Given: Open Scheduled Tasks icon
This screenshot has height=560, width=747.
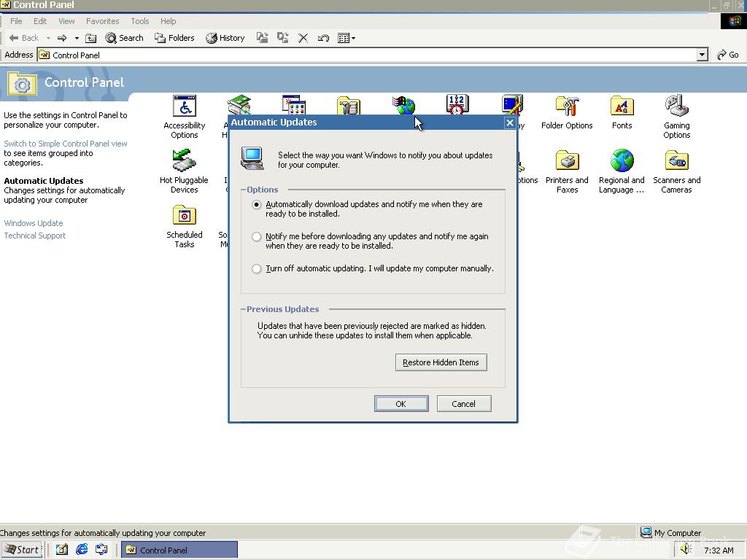Looking at the screenshot, I should pyautogui.click(x=185, y=226).
